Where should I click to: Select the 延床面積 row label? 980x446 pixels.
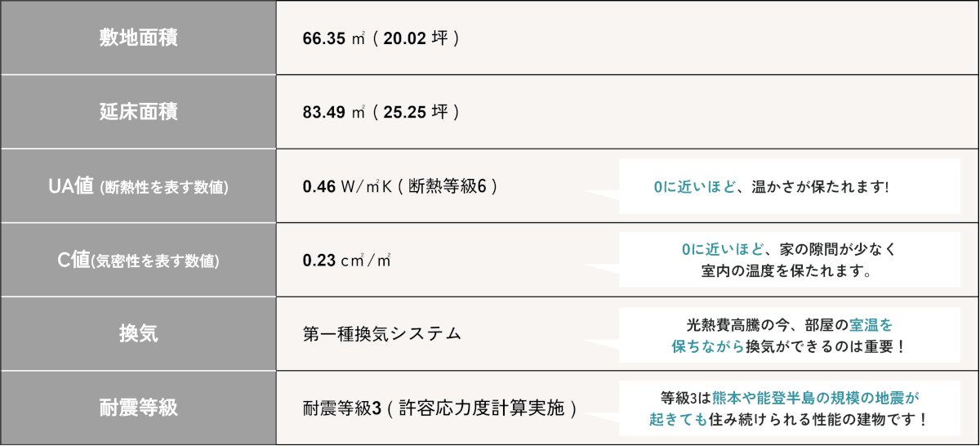pyautogui.click(x=138, y=112)
